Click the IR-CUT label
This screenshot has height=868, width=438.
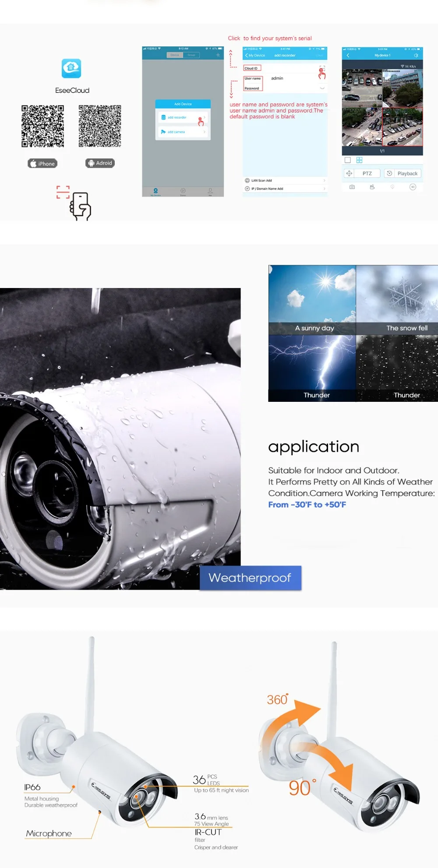tap(208, 832)
